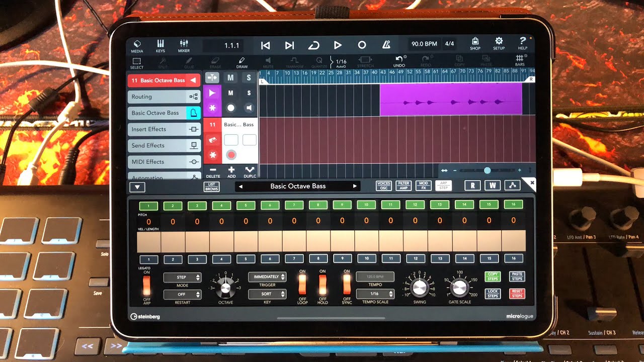This screenshot has height=362, width=644.
Task: Open the Trigger dropdown set to Immediately
Action: 267,277
